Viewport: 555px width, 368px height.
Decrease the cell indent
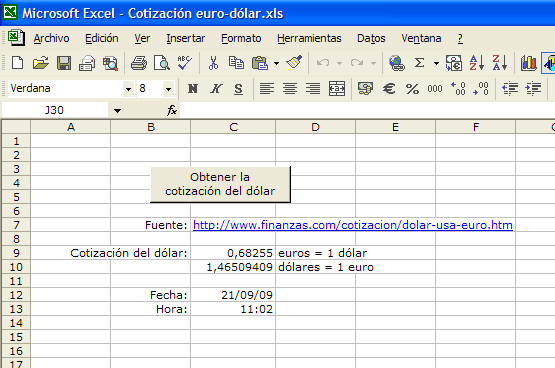tap(510, 88)
